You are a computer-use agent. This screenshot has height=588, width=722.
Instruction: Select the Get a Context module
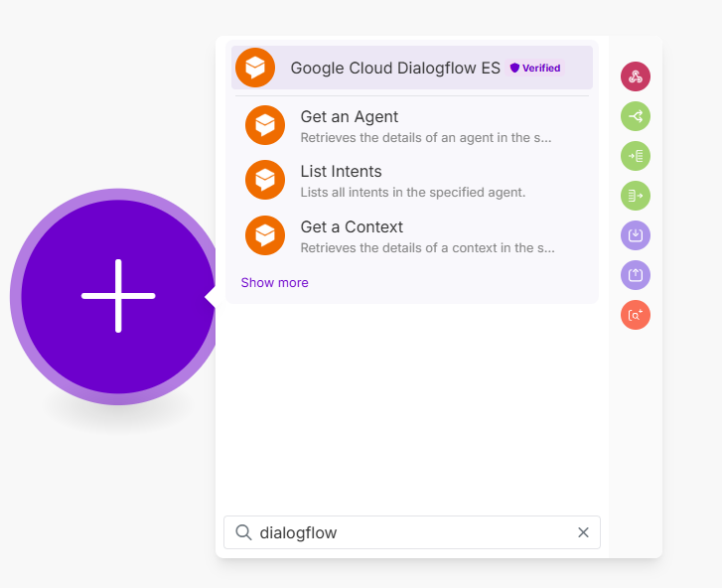[x=412, y=235]
